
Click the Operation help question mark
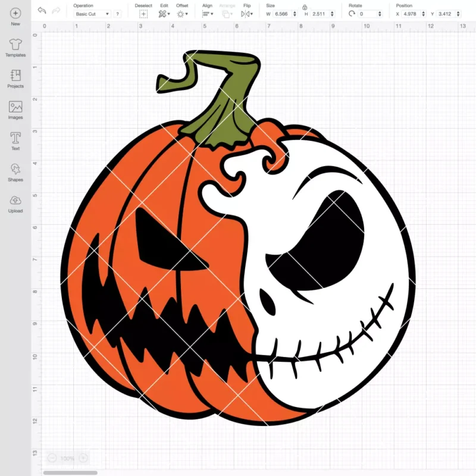click(x=117, y=14)
